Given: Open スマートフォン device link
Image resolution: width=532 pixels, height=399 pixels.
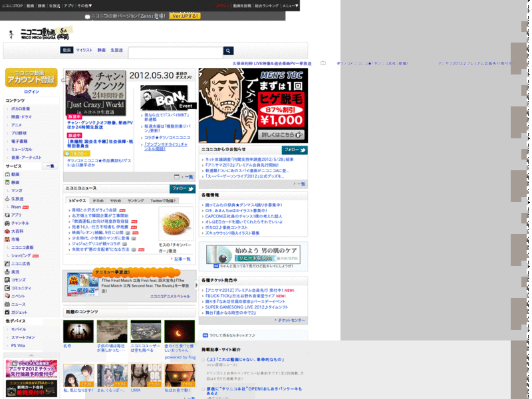Looking at the screenshot, I should [23, 338].
